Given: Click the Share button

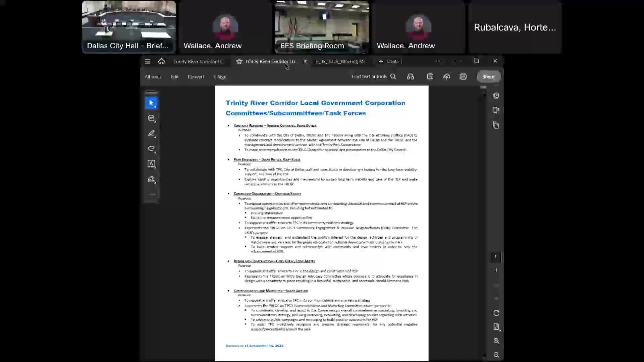Looking at the screenshot, I should click(x=488, y=77).
